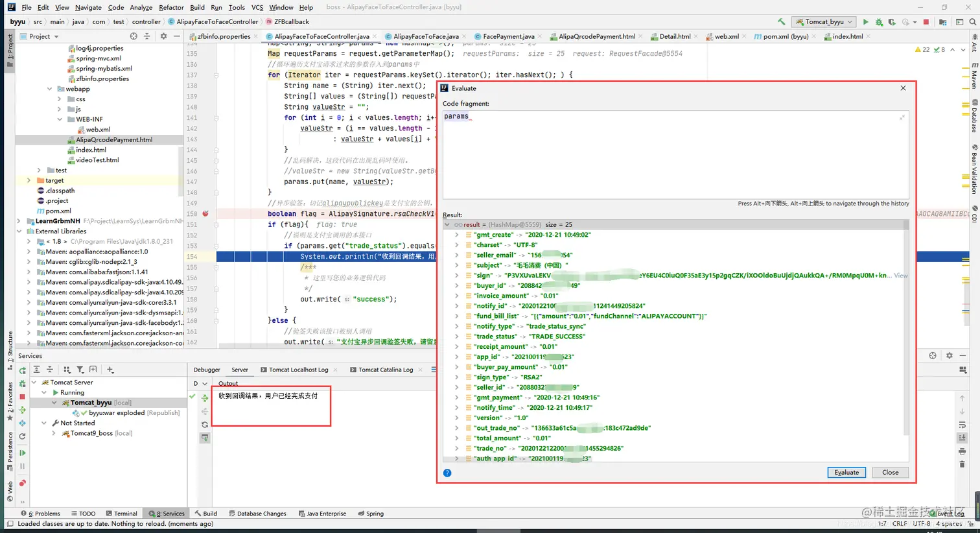The image size is (980, 533).
Task: Switch to the AlipayFaceToFace.java editor tab
Action: click(426, 36)
